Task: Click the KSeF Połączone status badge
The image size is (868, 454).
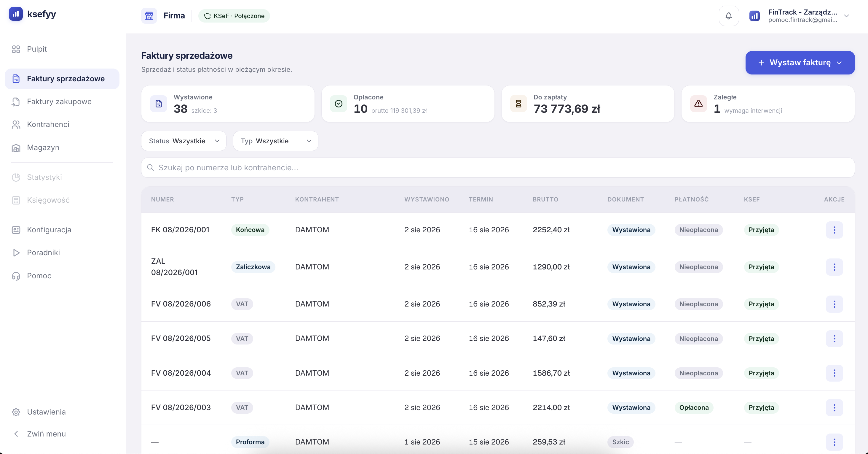Action: [x=234, y=16]
